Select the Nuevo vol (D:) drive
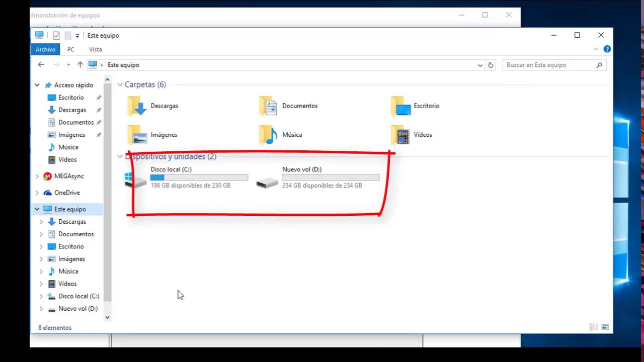This screenshot has width=644, height=362. click(x=318, y=177)
